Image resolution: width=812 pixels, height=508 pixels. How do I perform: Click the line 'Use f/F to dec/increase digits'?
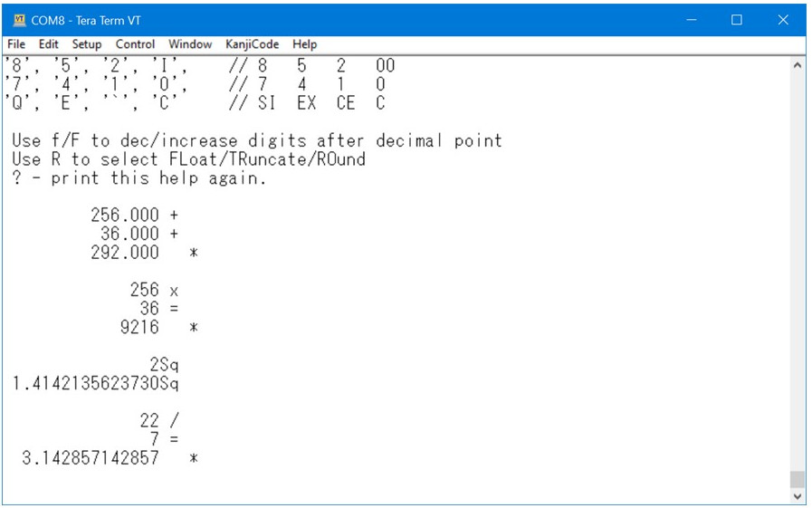[x=257, y=141]
